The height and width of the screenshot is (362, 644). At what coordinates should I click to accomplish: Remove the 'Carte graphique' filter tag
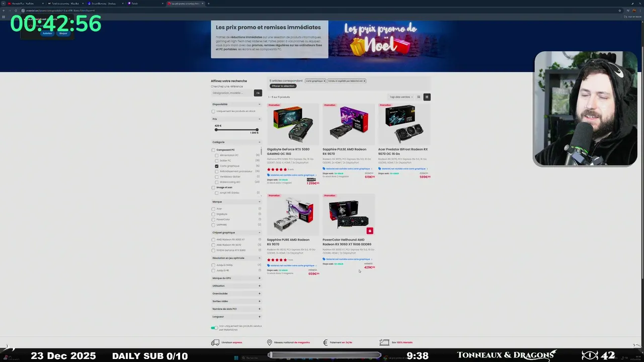click(325, 81)
